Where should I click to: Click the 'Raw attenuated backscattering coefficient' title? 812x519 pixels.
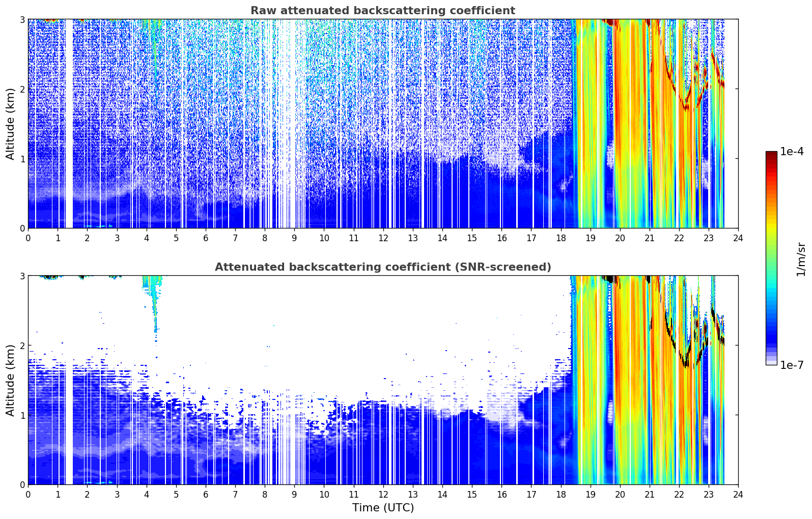[x=383, y=11]
